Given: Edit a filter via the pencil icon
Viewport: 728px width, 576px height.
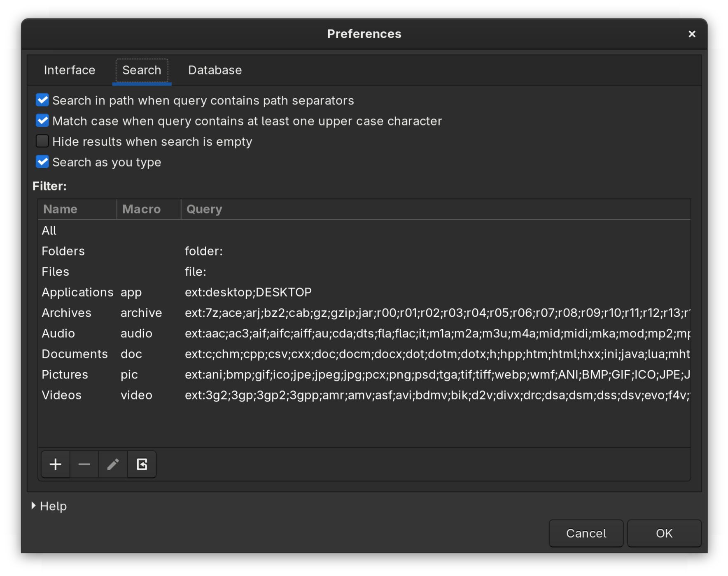Looking at the screenshot, I should click(x=113, y=464).
